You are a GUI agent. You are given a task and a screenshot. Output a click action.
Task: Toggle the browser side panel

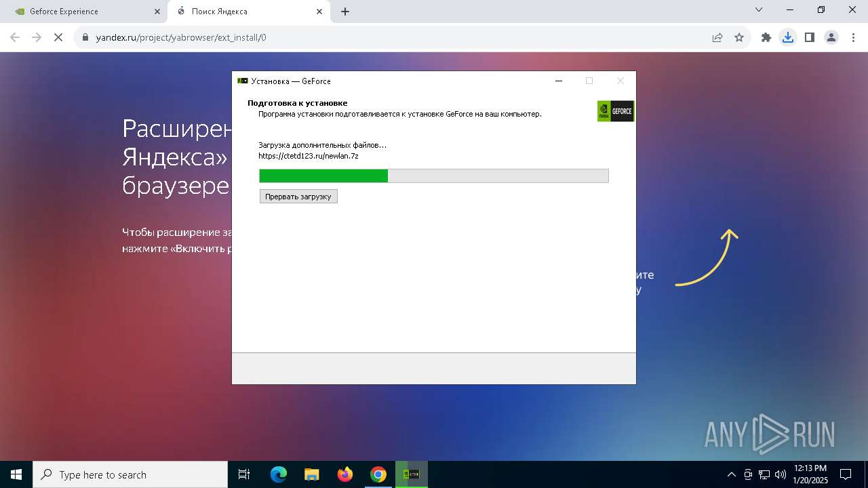tap(810, 37)
